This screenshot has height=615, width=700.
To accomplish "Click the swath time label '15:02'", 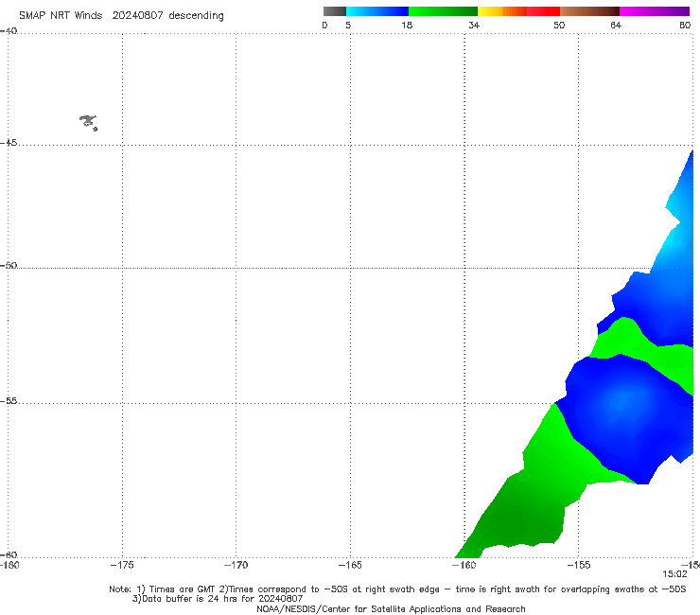I will pos(674,574).
